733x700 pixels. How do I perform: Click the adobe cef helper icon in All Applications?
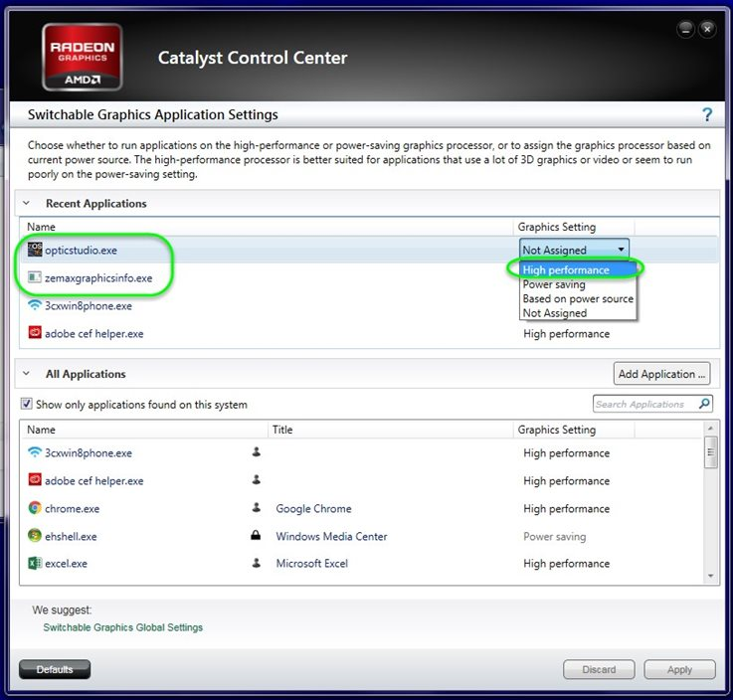pos(35,479)
